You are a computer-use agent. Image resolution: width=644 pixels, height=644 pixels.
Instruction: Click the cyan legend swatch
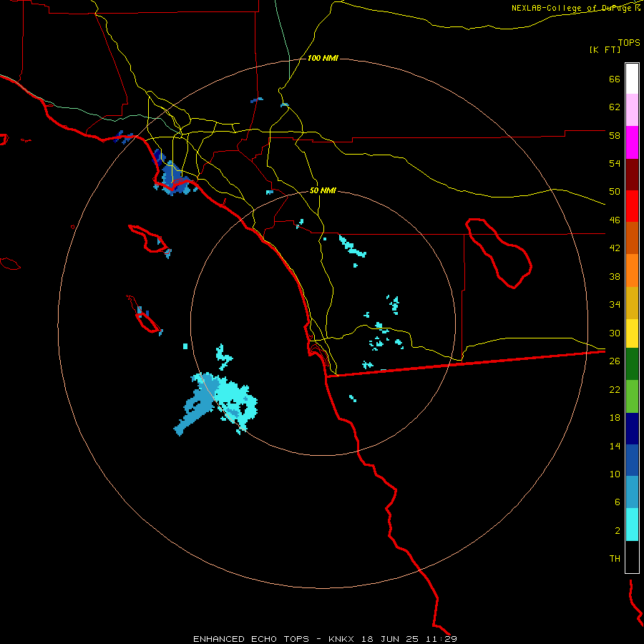[632, 525]
